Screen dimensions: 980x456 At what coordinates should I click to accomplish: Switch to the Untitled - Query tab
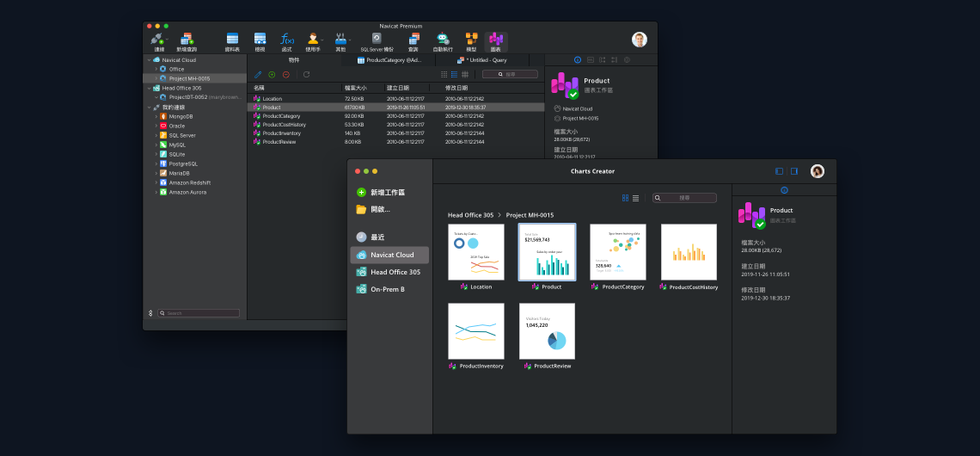(486, 60)
